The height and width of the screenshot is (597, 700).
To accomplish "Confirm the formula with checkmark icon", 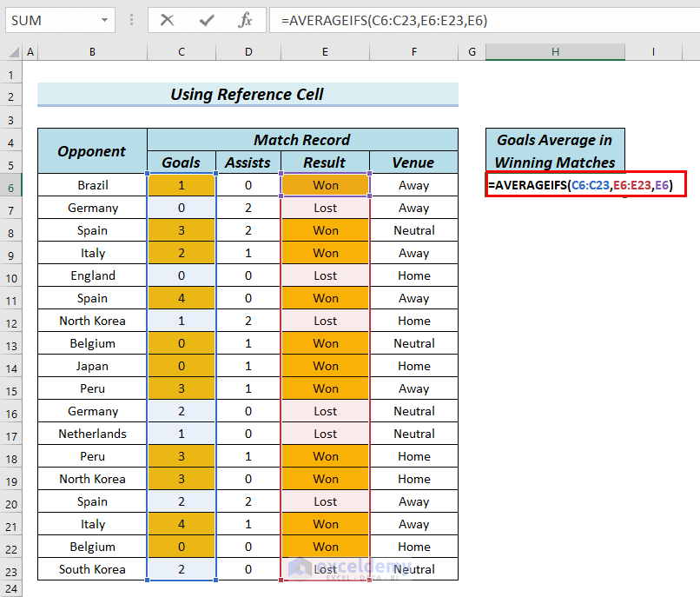I will (206, 20).
